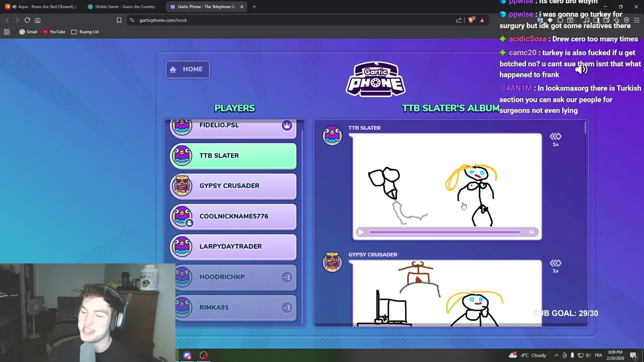Click chat username camc20
Viewport: 644px width, 362px height.
[522, 53]
